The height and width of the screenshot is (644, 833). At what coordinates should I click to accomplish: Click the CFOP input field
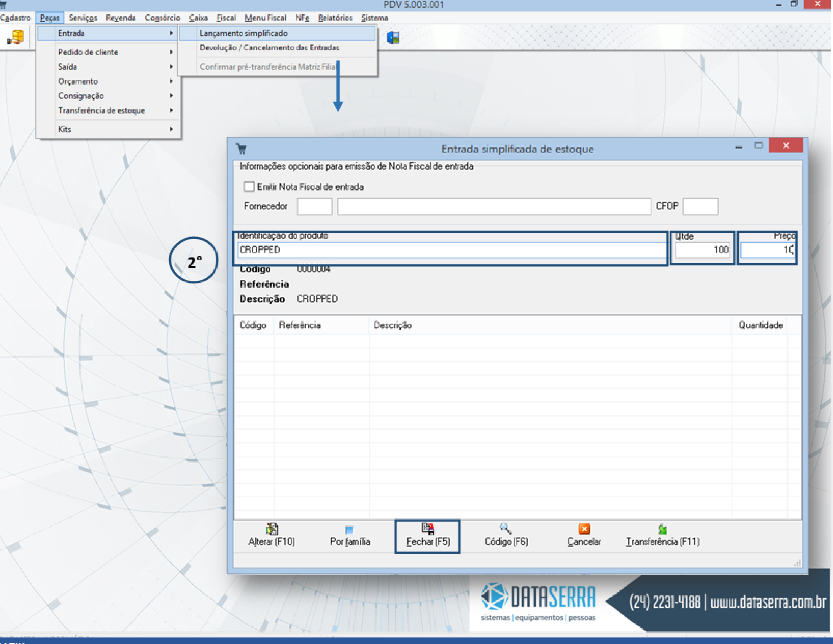[x=700, y=206]
